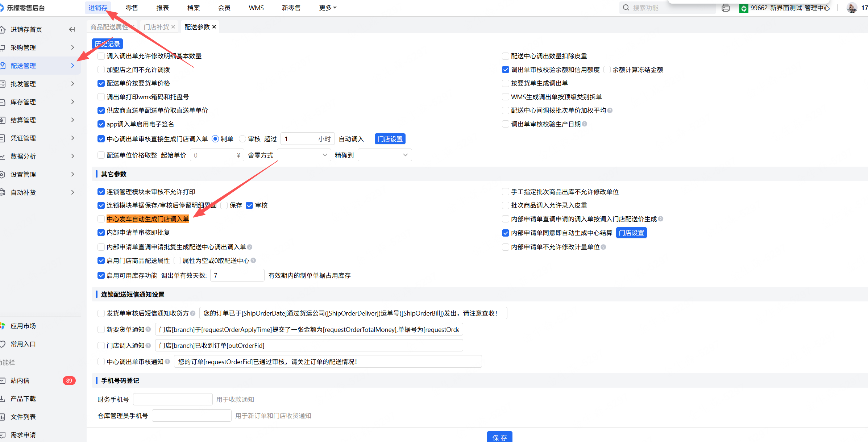
Task: Click the search magnifier icon
Action: tap(626, 8)
